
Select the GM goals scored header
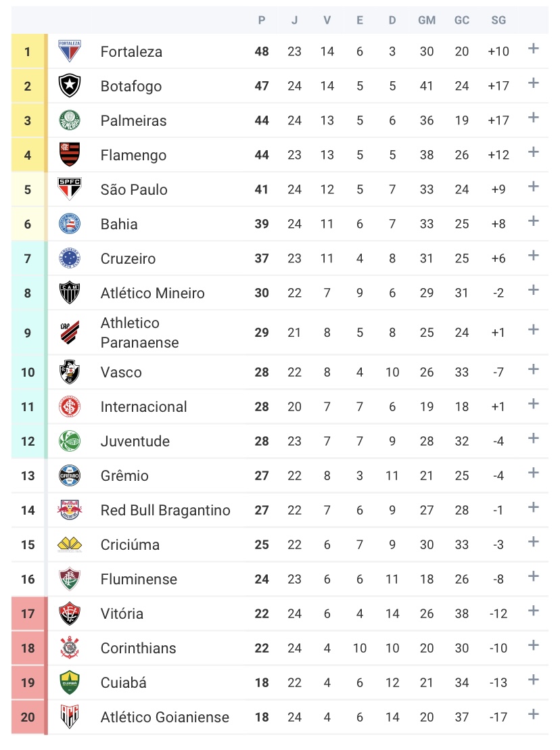point(427,20)
